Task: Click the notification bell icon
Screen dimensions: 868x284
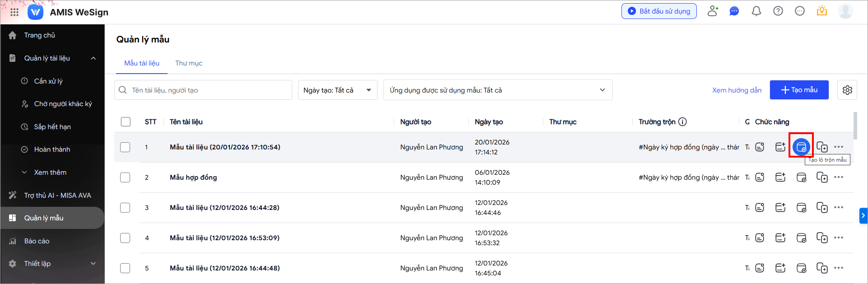Action: click(756, 11)
